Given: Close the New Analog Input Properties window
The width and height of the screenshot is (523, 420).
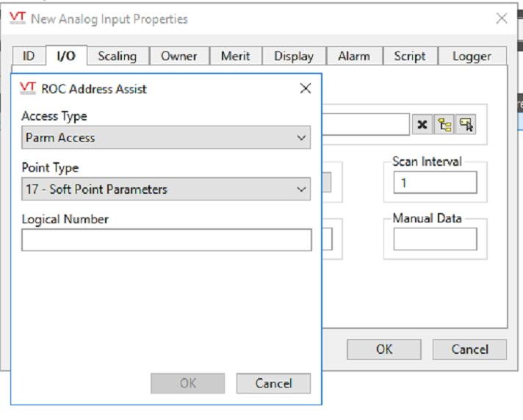Looking at the screenshot, I should pos(501,18).
